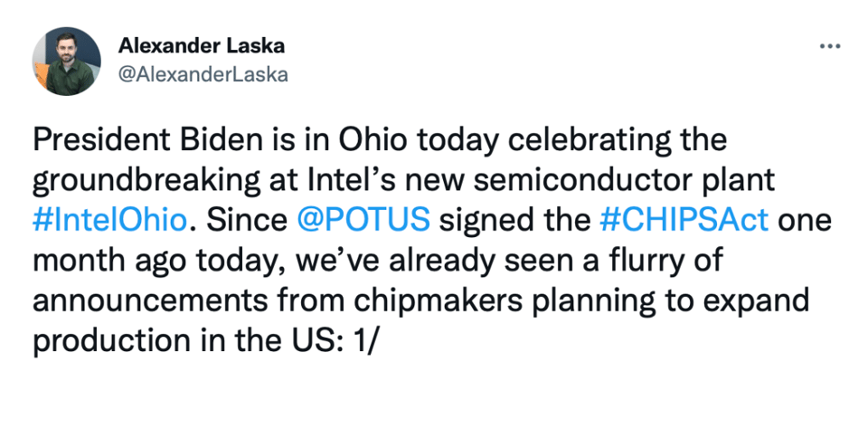Open the three-dot more options menu
The image size is (868, 429).
[829, 46]
